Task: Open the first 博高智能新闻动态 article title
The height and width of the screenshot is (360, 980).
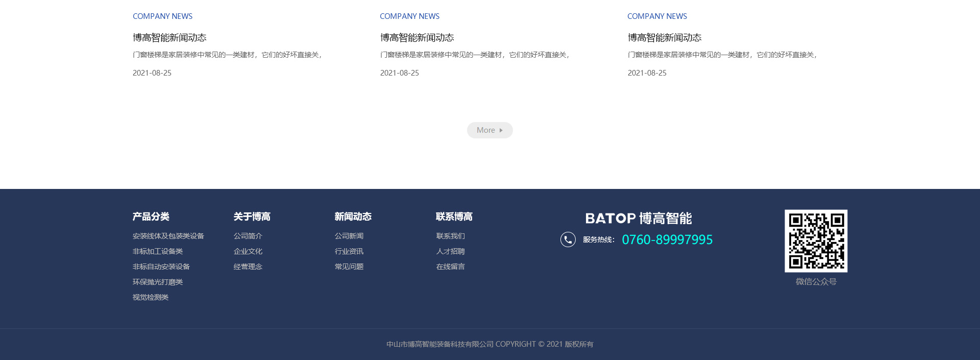Action: [x=169, y=38]
